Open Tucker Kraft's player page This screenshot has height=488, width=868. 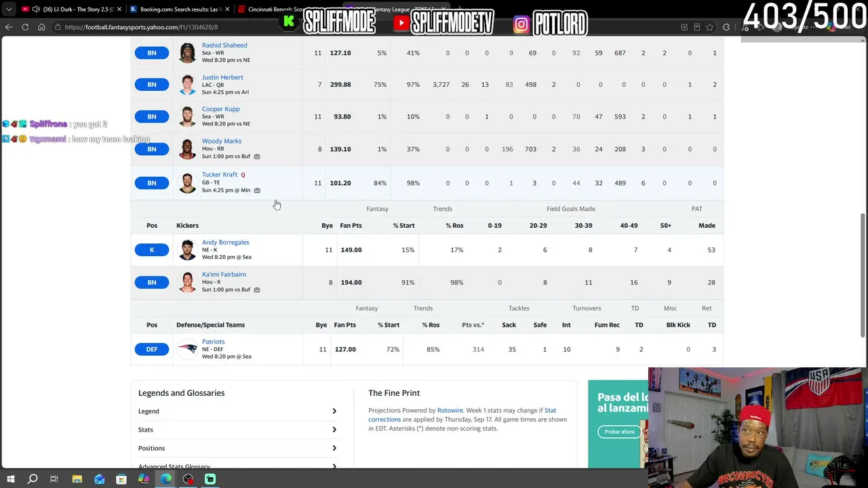pos(220,175)
